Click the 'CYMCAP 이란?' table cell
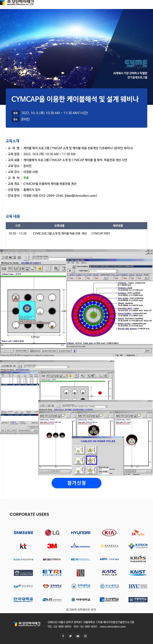153x644 pixels. pyautogui.click(x=101, y=233)
